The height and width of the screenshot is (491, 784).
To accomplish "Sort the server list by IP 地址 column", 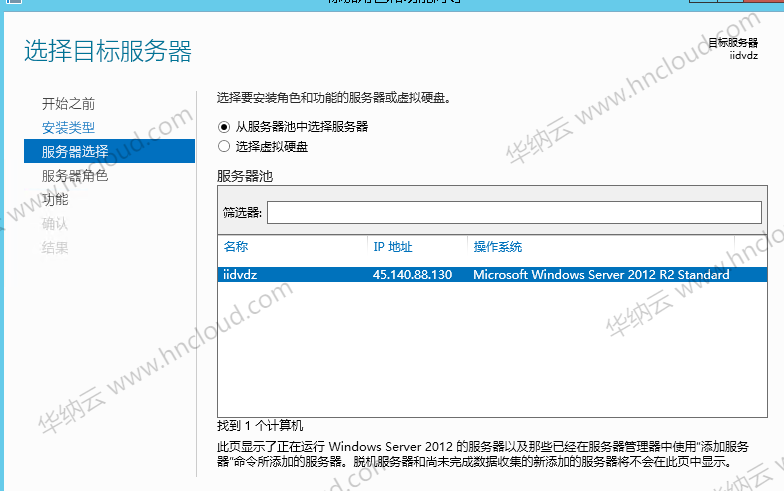I will 393,246.
